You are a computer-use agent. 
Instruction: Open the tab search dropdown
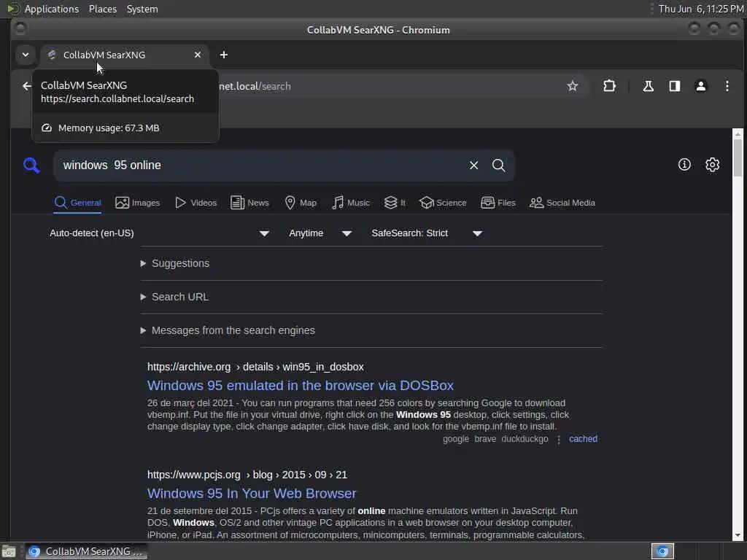point(26,55)
